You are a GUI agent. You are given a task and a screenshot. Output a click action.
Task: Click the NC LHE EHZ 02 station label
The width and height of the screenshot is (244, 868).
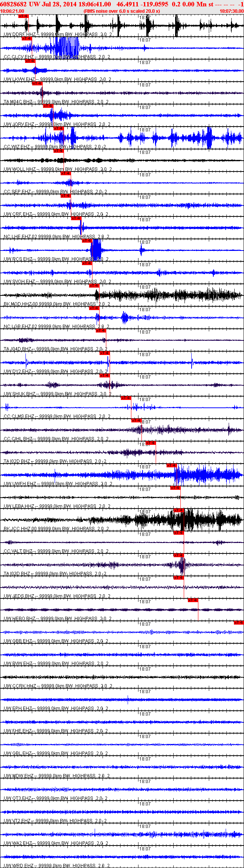point(21,237)
